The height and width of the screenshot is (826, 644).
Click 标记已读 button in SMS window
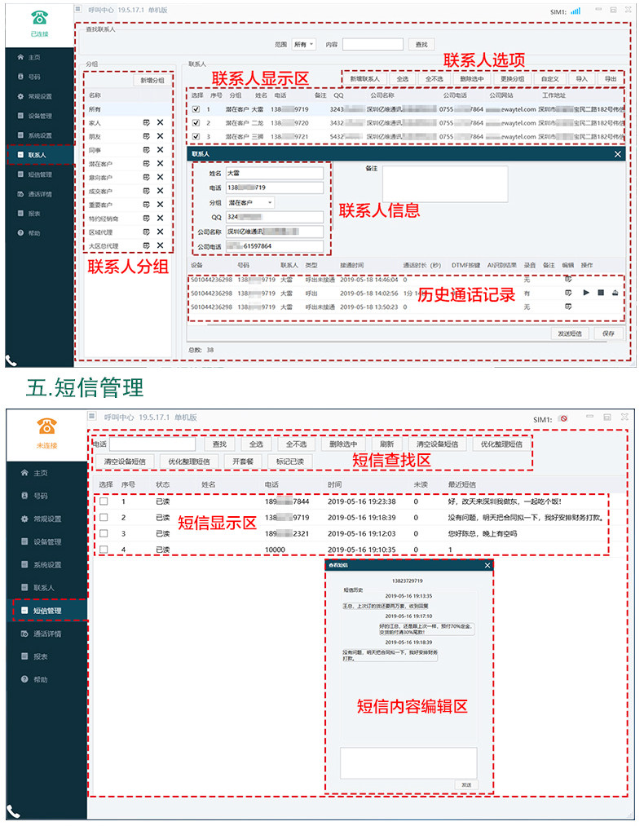point(289,461)
